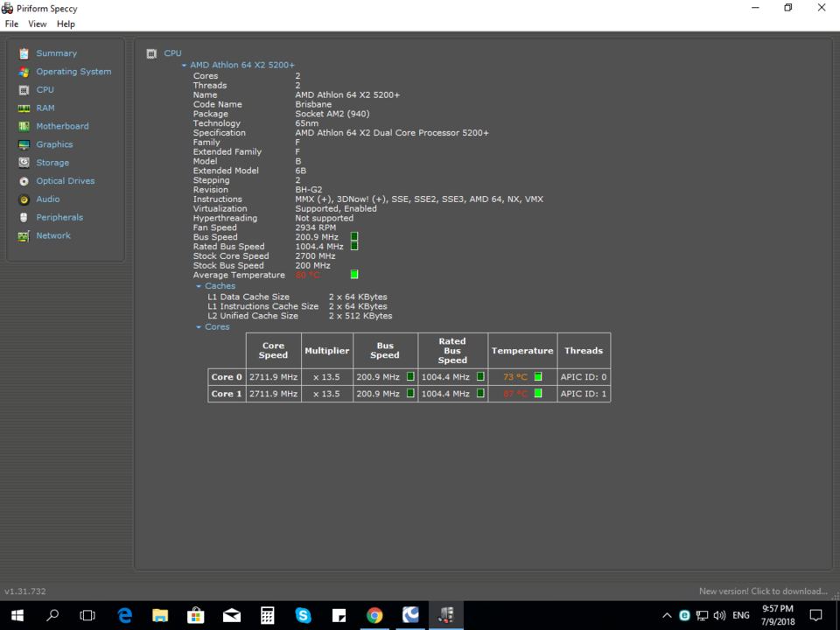Click the 73 °C Core 0 temperature
Viewport: 840px width, 630px height.
(x=515, y=377)
